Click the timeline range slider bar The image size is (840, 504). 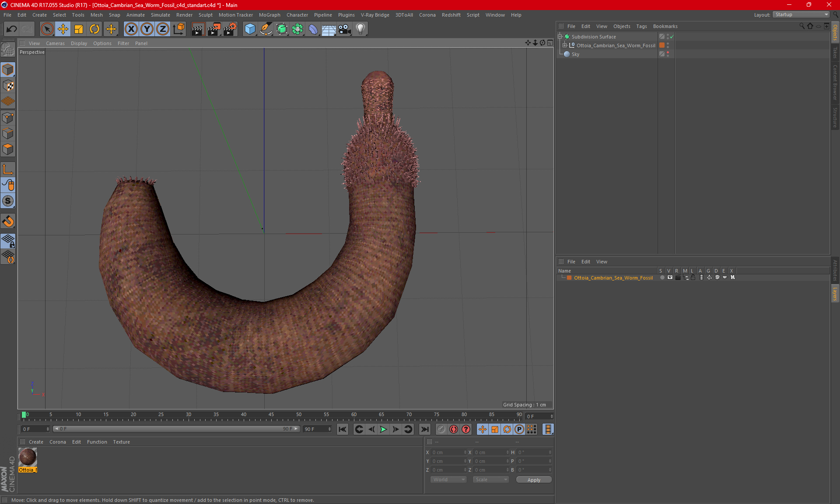click(x=176, y=429)
